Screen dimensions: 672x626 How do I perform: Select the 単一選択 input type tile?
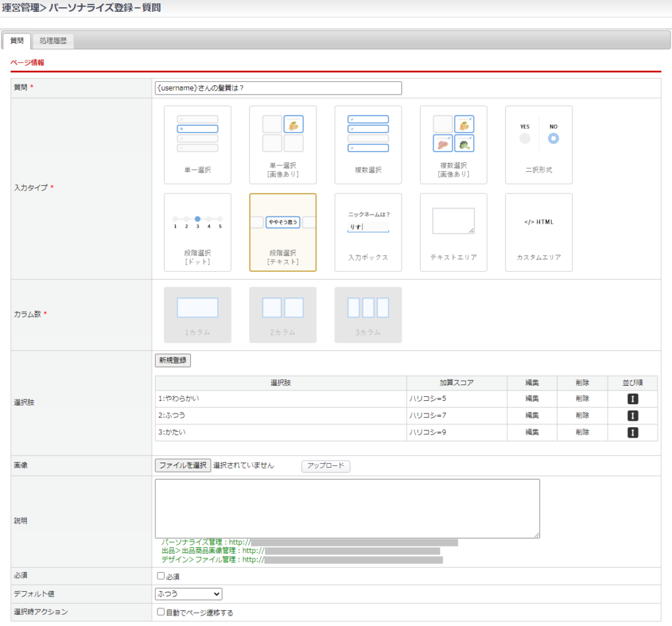[198, 144]
